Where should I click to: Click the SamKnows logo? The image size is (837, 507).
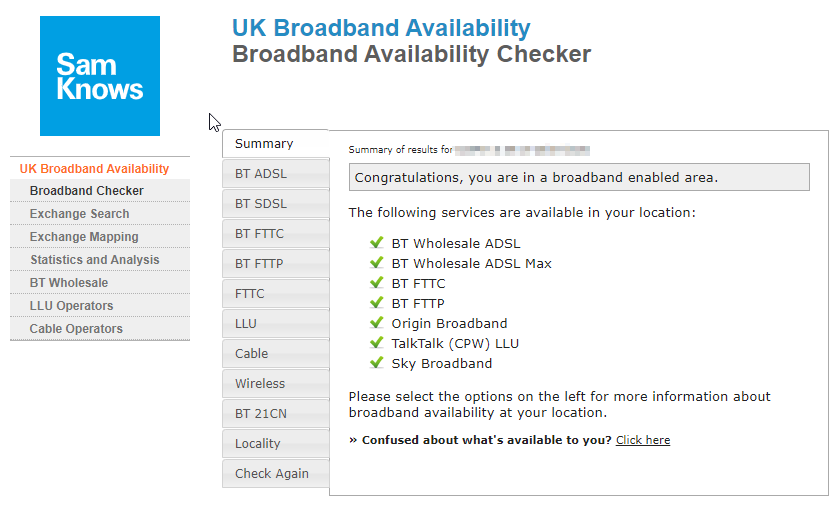tap(100, 76)
